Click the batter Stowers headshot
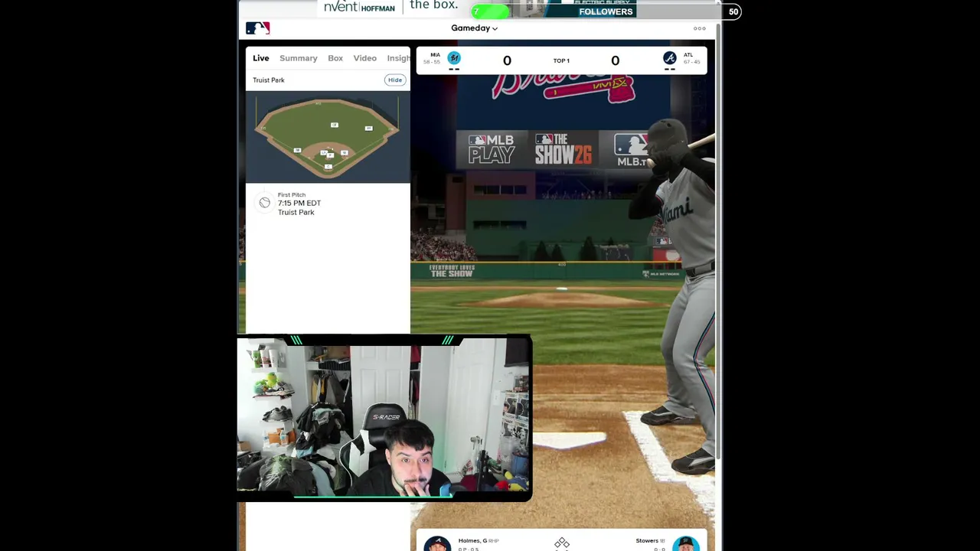This screenshot has width=980, height=551. [686, 543]
